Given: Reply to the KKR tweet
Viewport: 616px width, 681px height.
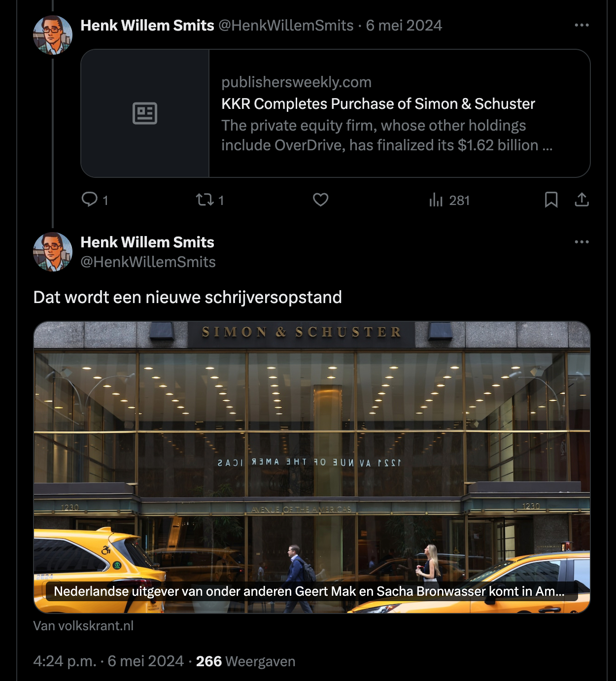Looking at the screenshot, I should [94, 200].
